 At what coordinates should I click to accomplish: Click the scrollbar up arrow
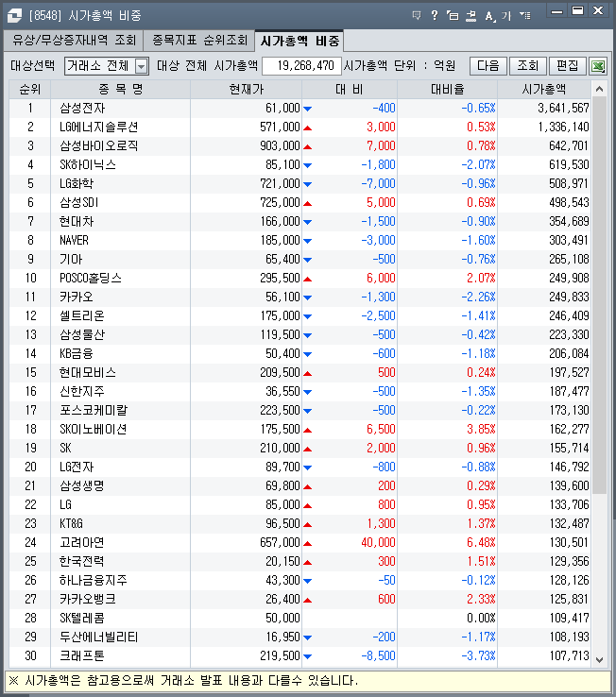pyautogui.click(x=599, y=90)
